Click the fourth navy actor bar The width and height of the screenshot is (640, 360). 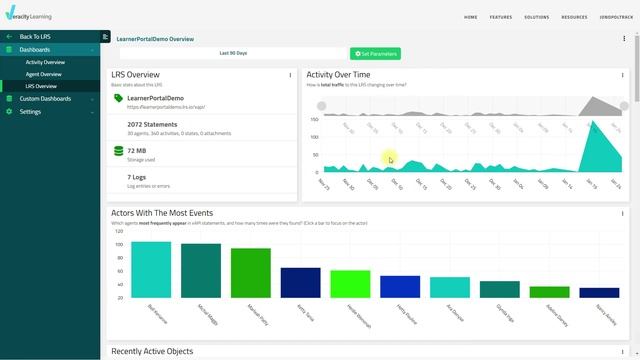(300, 283)
